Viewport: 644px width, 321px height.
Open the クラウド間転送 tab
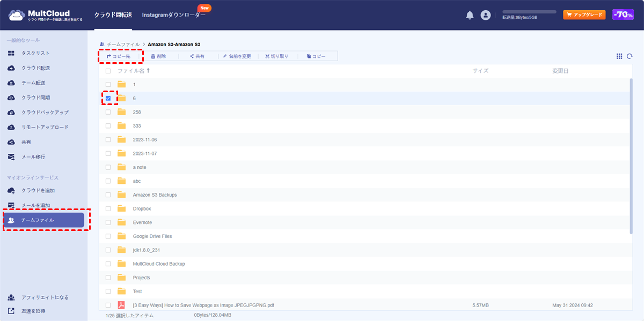pos(113,15)
